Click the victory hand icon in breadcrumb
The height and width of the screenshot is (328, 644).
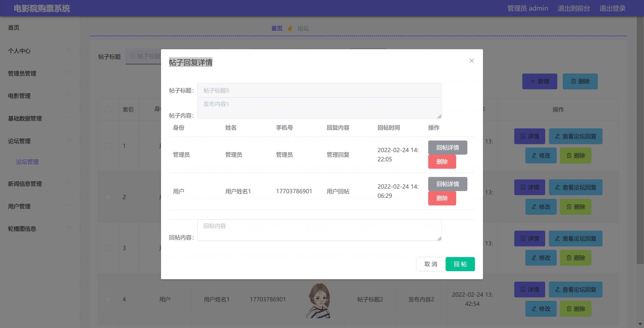pos(290,28)
